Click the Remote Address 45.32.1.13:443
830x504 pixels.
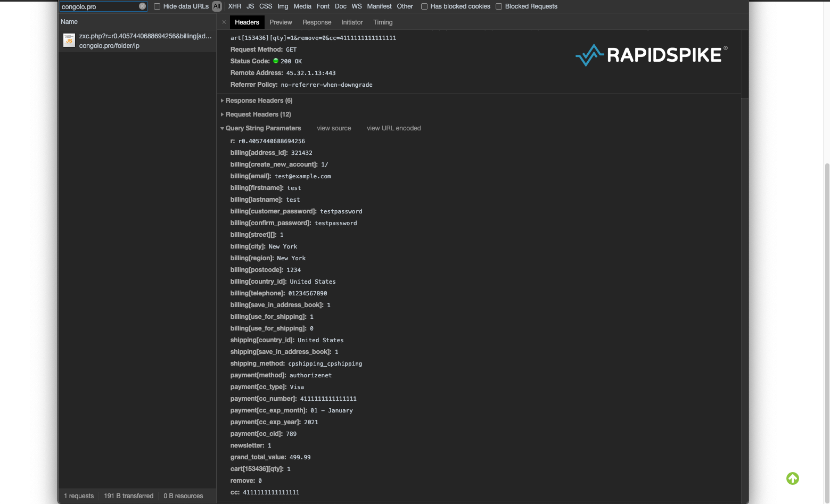point(311,73)
